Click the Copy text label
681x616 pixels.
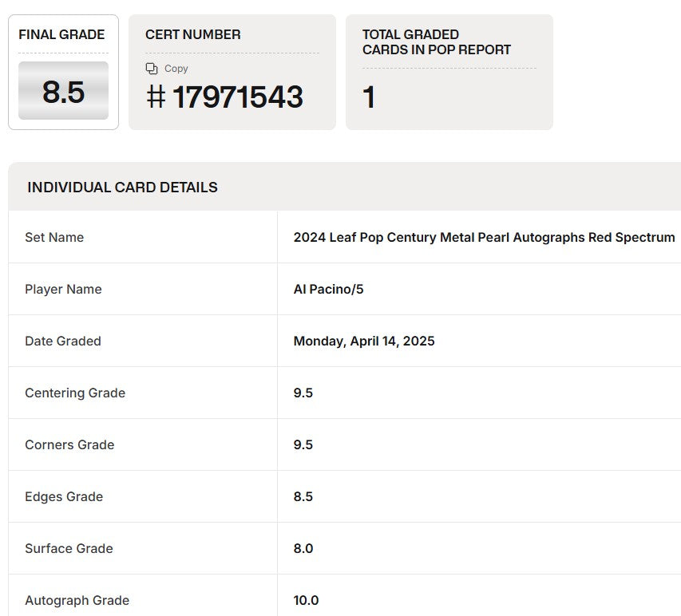176,69
